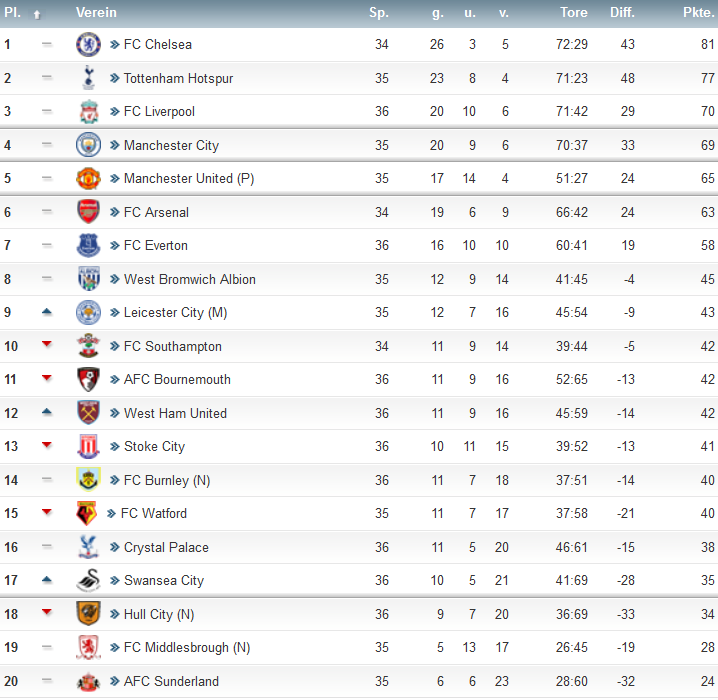Click the Manchester United crest
The height and width of the screenshot is (700, 718).
tap(88, 178)
